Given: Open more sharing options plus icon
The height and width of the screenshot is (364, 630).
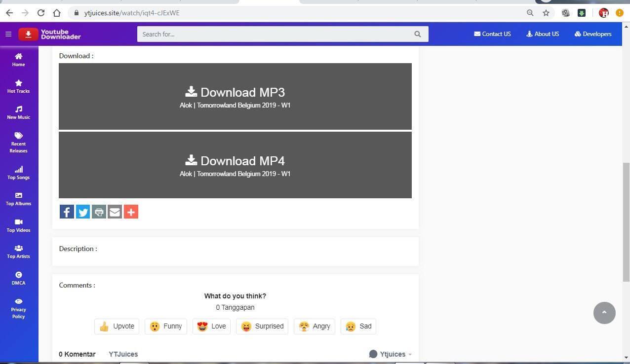Looking at the screenshot, I should pos(131,212).
